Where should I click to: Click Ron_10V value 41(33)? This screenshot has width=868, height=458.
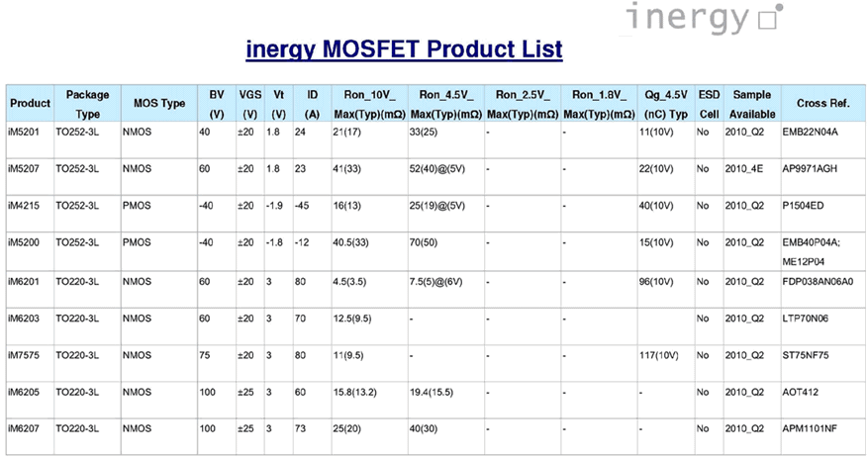(x=346, y=169)
